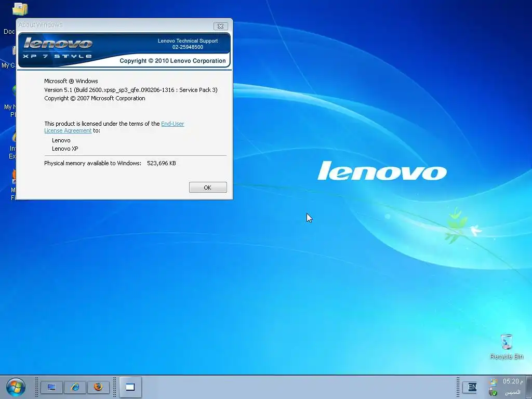532x399 pixels.
Task: Launch Firefox from quick launch
Action: pyautogui.click(x=98, y=387)
